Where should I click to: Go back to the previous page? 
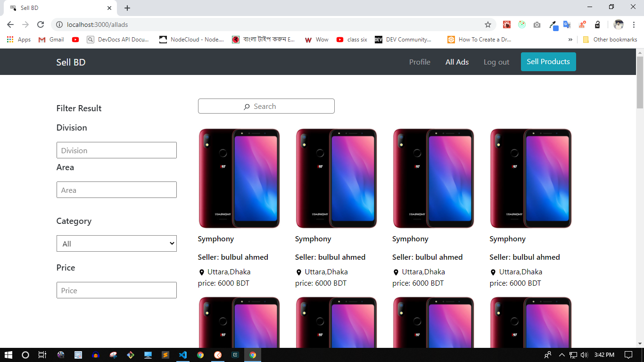pos(10,25)
